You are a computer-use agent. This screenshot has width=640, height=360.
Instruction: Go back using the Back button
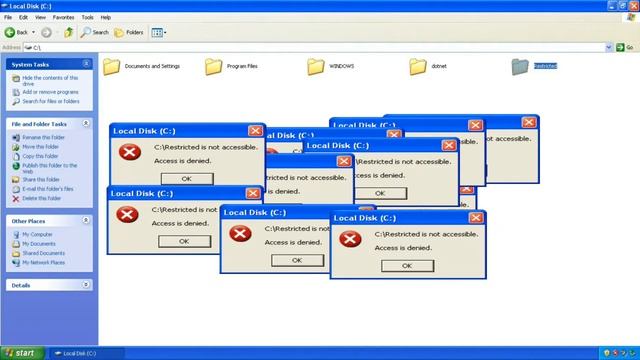(16, 32)
